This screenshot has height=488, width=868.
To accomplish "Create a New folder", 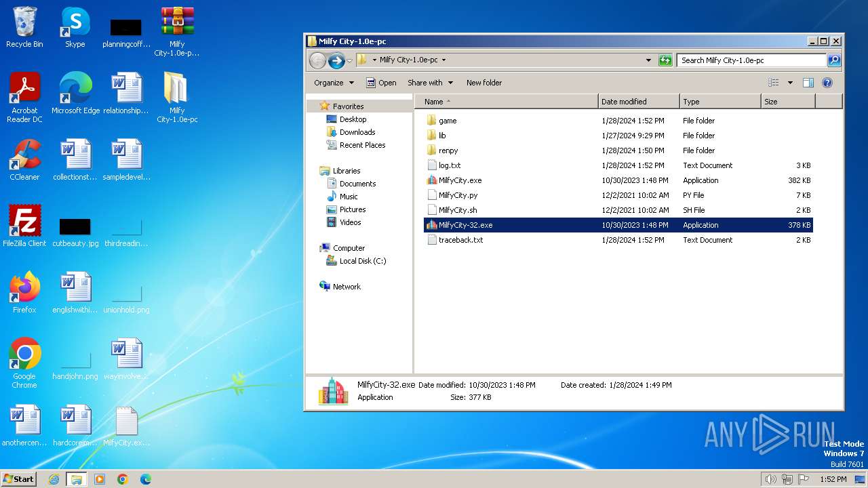I will pos(484,83).
